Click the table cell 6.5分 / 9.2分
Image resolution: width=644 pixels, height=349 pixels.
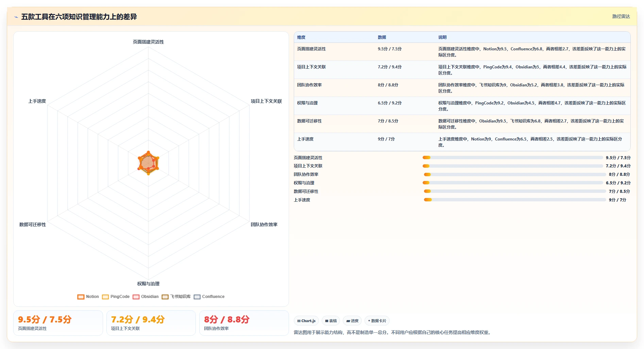(x=390, y=103)
